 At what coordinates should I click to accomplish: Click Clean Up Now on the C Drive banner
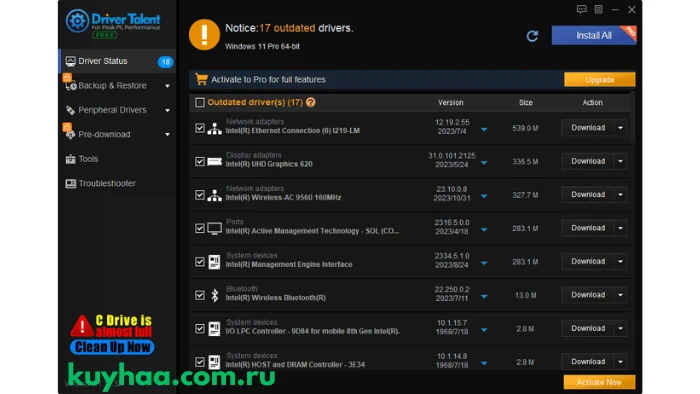pyautogui.click(x=112, y=347)
